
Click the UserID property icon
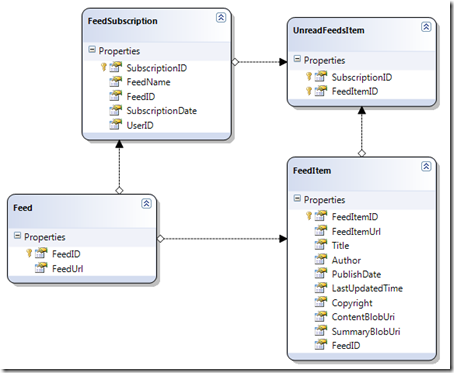116,124
